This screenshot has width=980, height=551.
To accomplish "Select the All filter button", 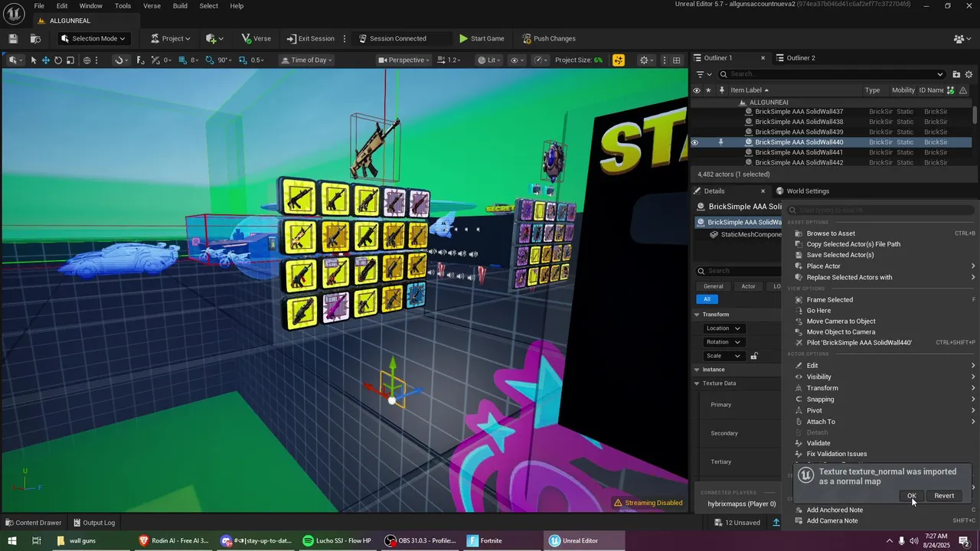I will coord(707,299).
